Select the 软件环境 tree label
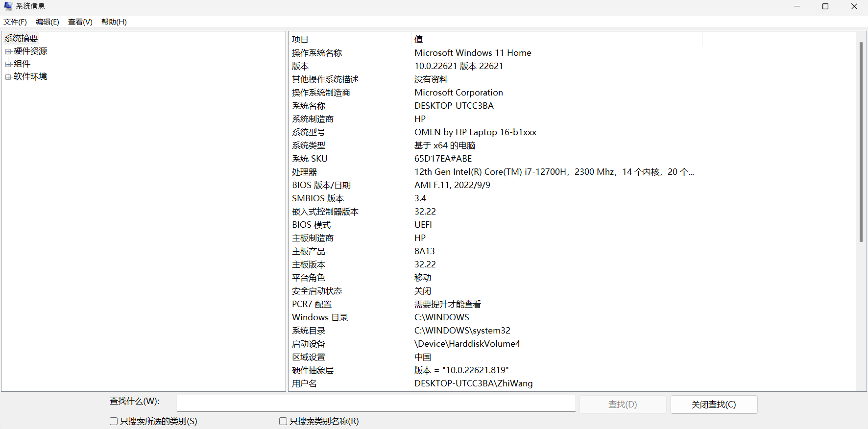 (30, 76)
